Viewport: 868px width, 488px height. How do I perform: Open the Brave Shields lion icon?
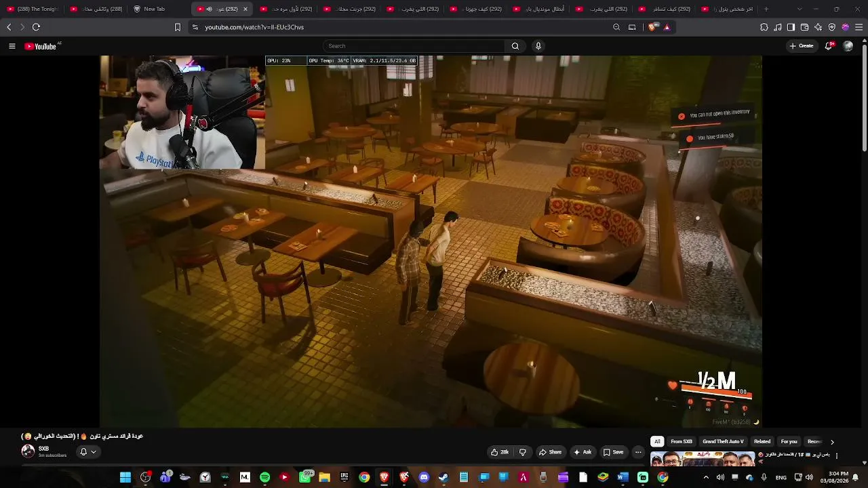click(652, 27)
